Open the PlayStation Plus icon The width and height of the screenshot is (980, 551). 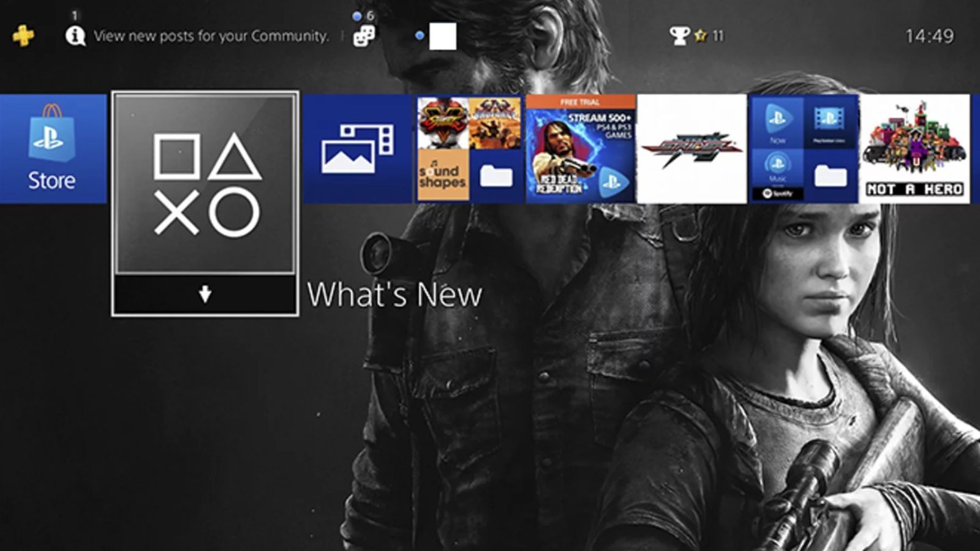coord(23,36)
